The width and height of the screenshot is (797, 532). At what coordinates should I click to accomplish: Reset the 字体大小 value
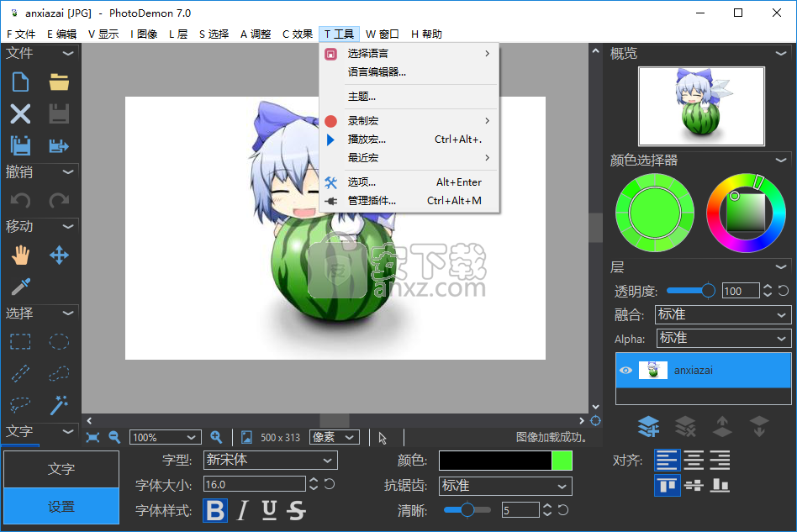point(330,484)
